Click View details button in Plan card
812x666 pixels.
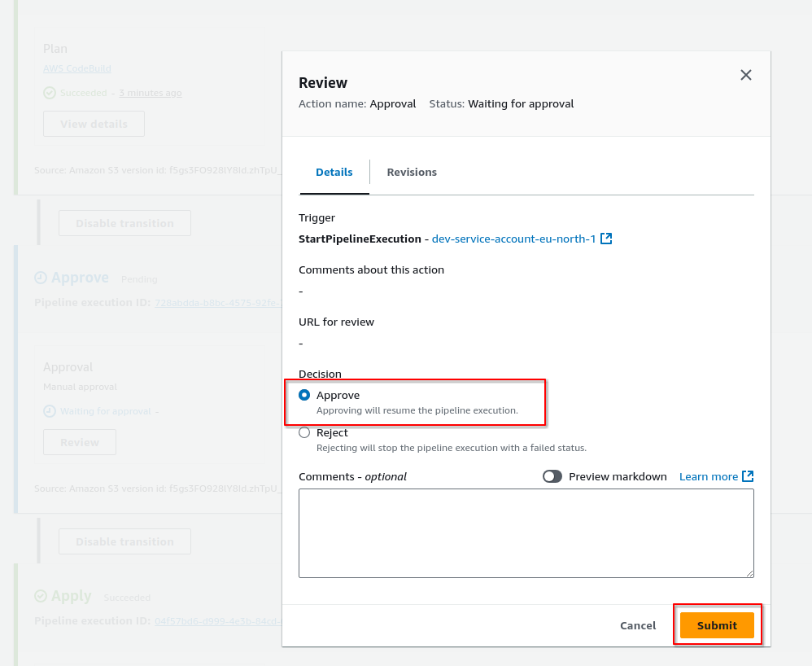pos(94,124)
